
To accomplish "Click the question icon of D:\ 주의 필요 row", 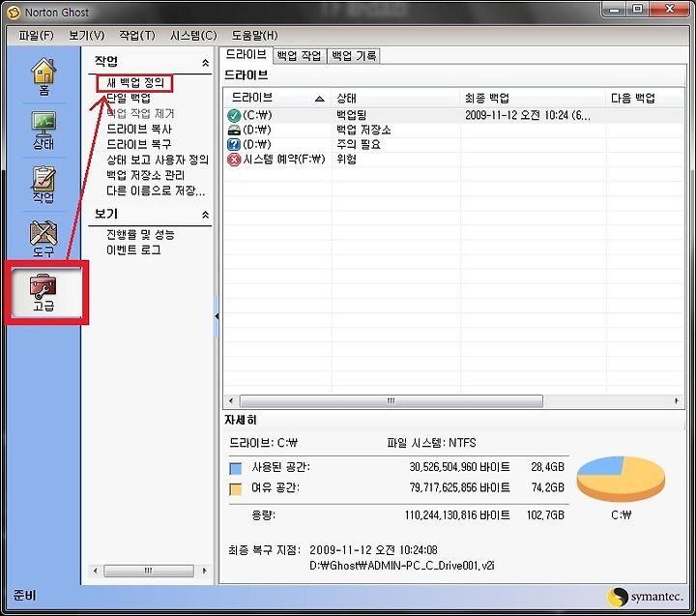I will pos(234,145).
